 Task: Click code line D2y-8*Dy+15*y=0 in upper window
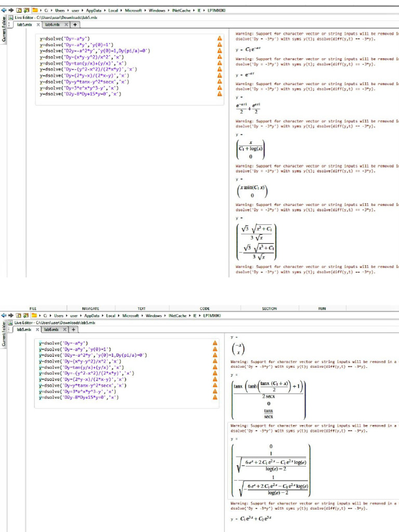[x=81, y=94]
